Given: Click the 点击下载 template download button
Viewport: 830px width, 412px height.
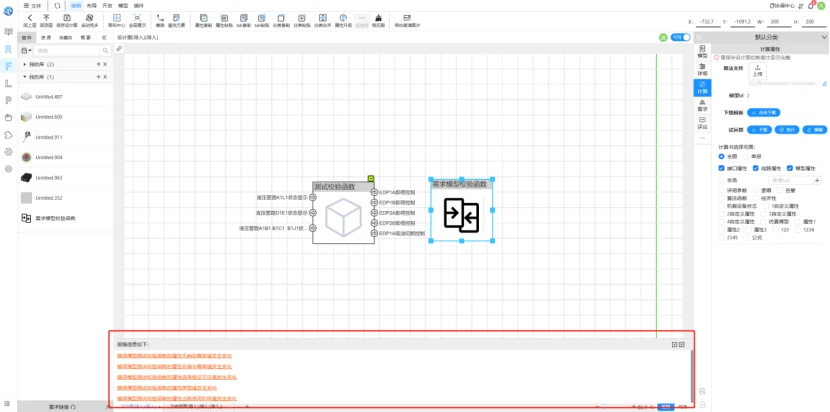Looking at the screenshot, I should point(764,112).
